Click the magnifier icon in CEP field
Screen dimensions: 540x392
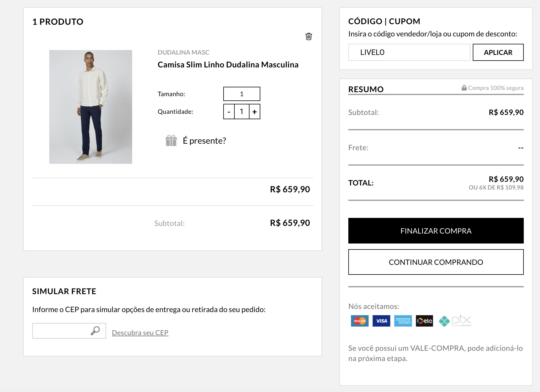95,331
